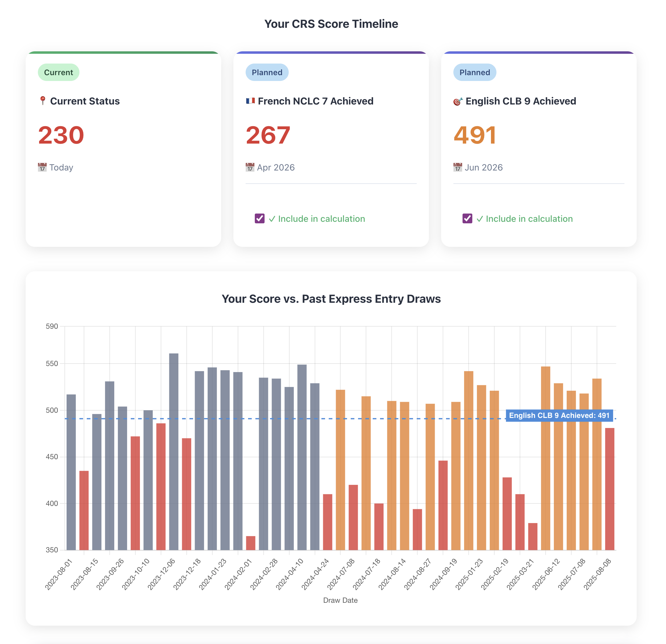Click the Planned badge on English CLB card

click(475, 72)
